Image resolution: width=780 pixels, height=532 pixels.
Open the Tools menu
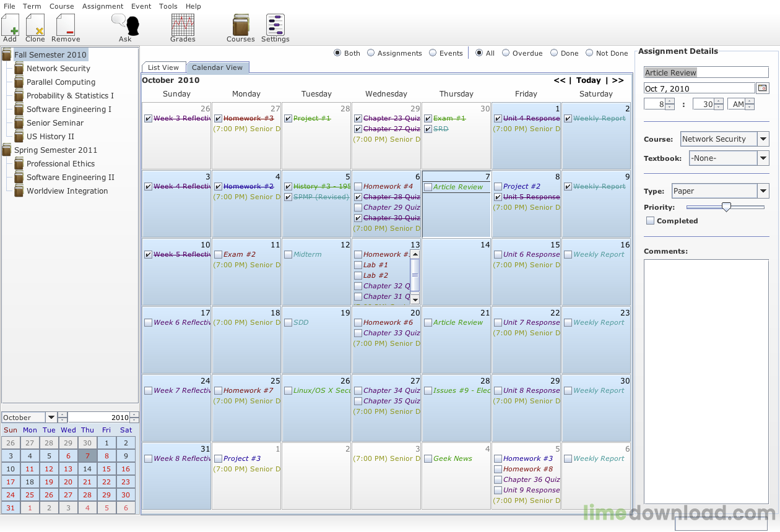point(168,6)
